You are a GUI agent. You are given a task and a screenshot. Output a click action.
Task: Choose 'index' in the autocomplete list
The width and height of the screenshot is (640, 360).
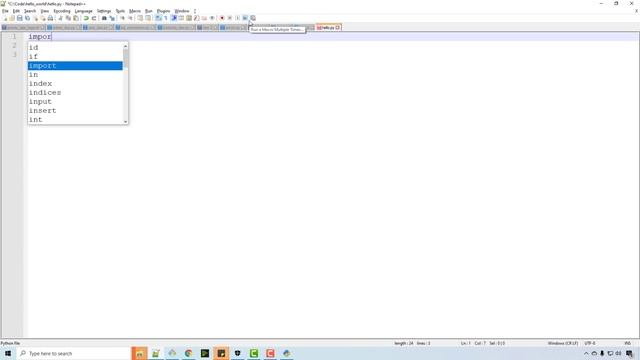[75, 84]
